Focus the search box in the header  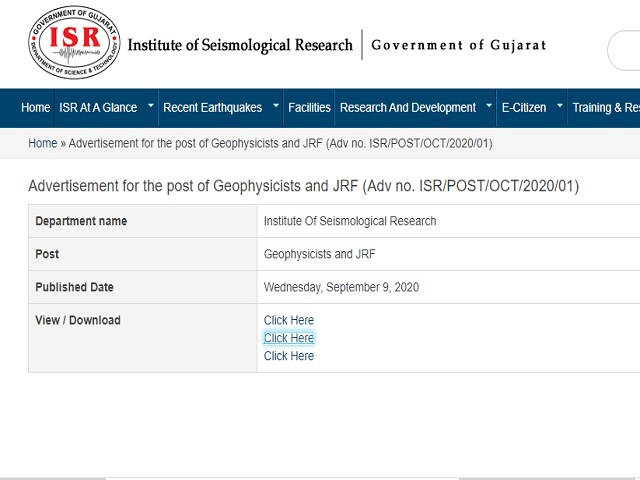coord(625,50)
